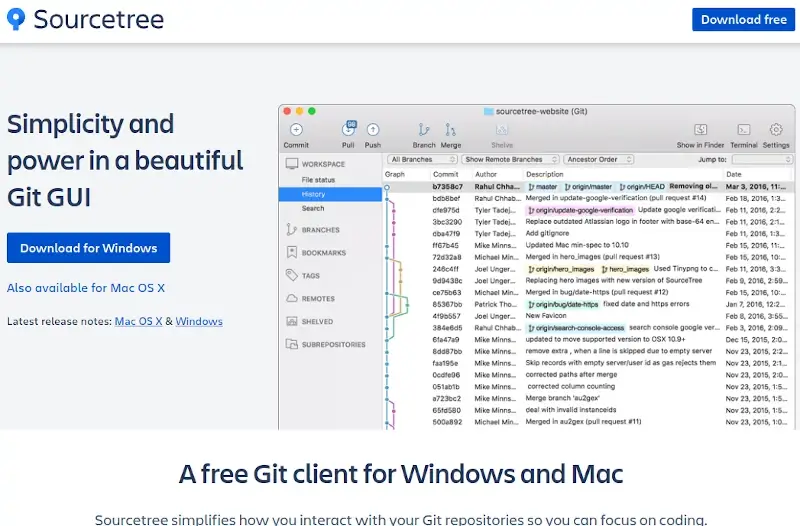Click the Sourcetree logo icon
Viewport: 800px width, 526px height.
[x=16, y=19]
